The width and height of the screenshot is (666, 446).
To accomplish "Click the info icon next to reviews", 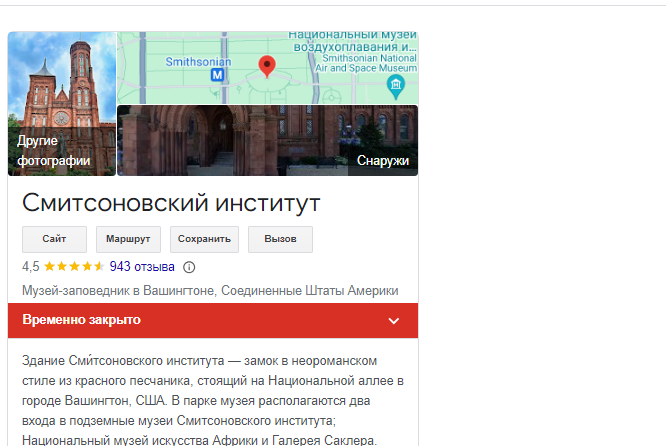I will click(x=189, y=267).
